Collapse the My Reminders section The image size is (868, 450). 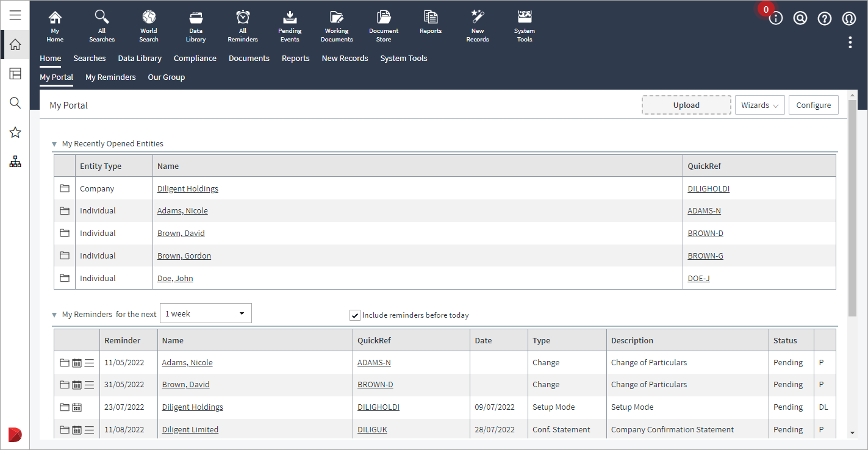54,315
